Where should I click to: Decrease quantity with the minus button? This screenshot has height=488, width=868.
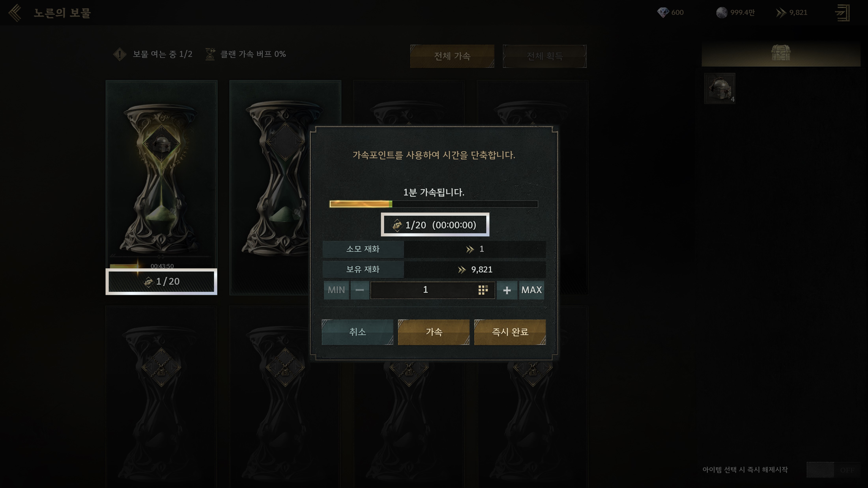(360, 290)
